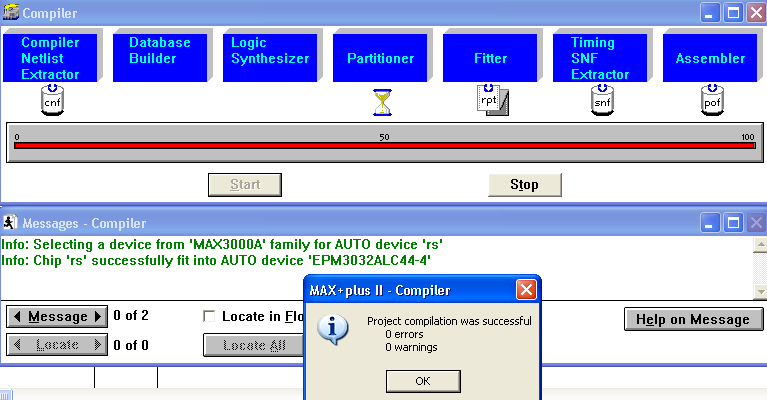The width and height of the screenshot is (767, 400).
Task: Click the red compilation progress bar
Action: pyautogui.click(x=385, y=145)
